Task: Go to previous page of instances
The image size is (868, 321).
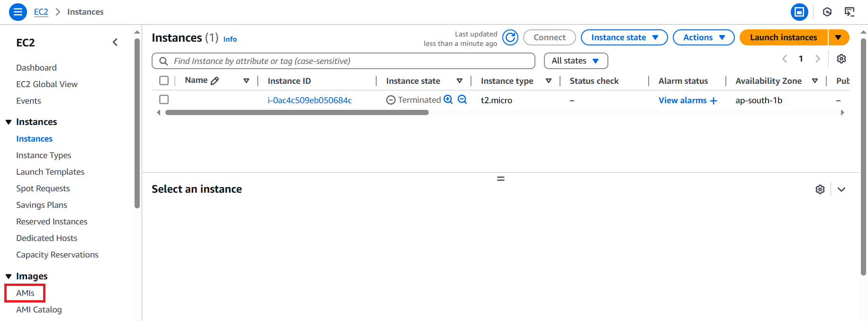Action: [785, 59]
